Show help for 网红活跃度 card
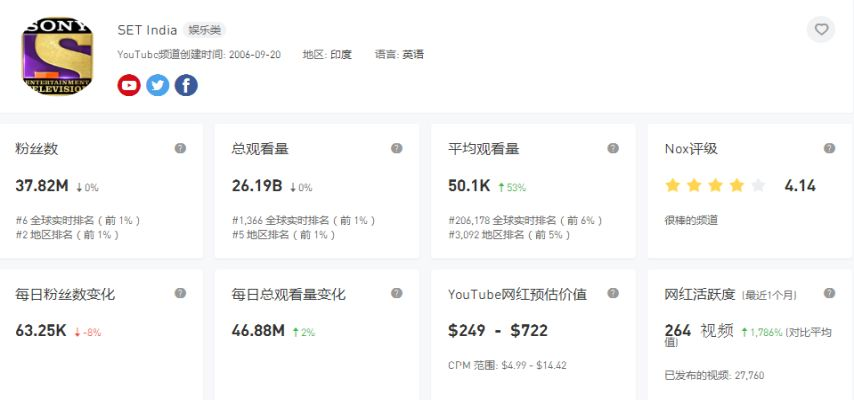 click(829, 293)
